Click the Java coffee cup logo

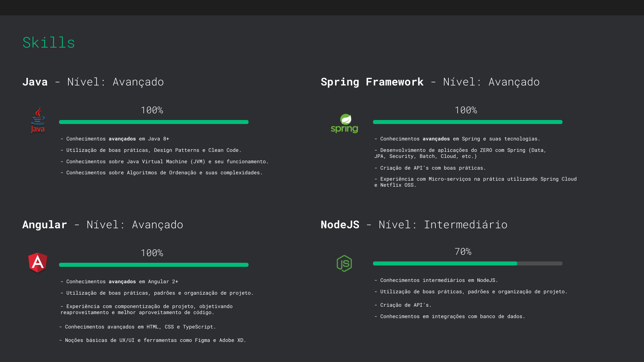[38, 120]
